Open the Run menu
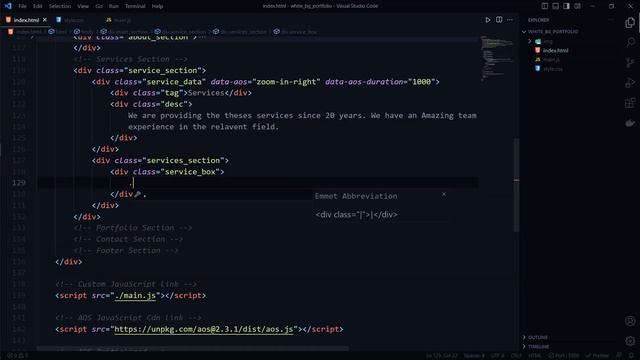Image resolution: width=640 pixels, height=360 pixels. (x=114, y=6)
